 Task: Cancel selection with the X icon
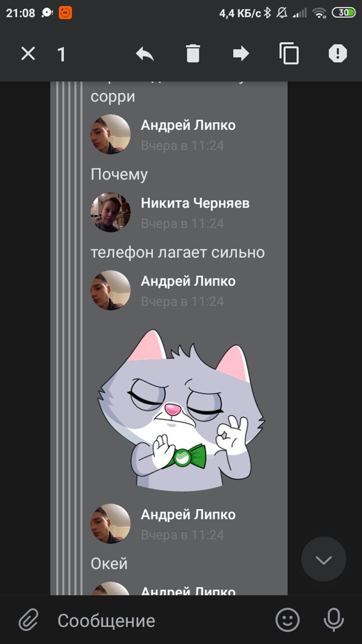pos(29,54)
